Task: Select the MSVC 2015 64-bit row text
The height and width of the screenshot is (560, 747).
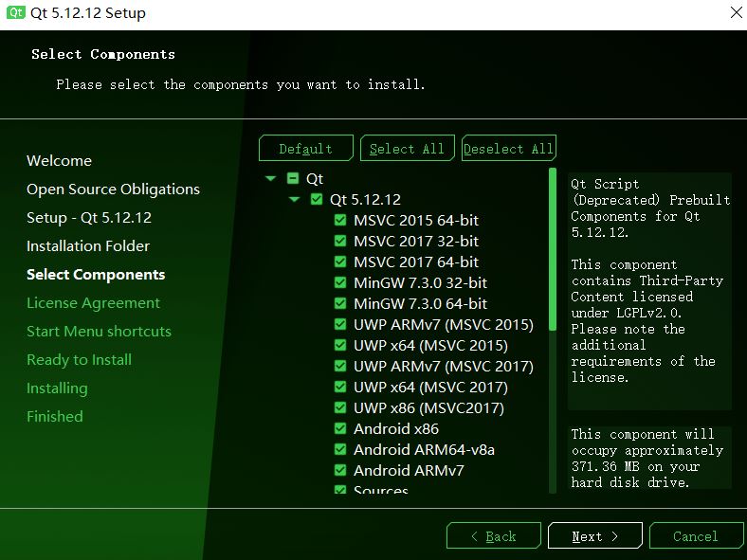Action: (416, 220)
